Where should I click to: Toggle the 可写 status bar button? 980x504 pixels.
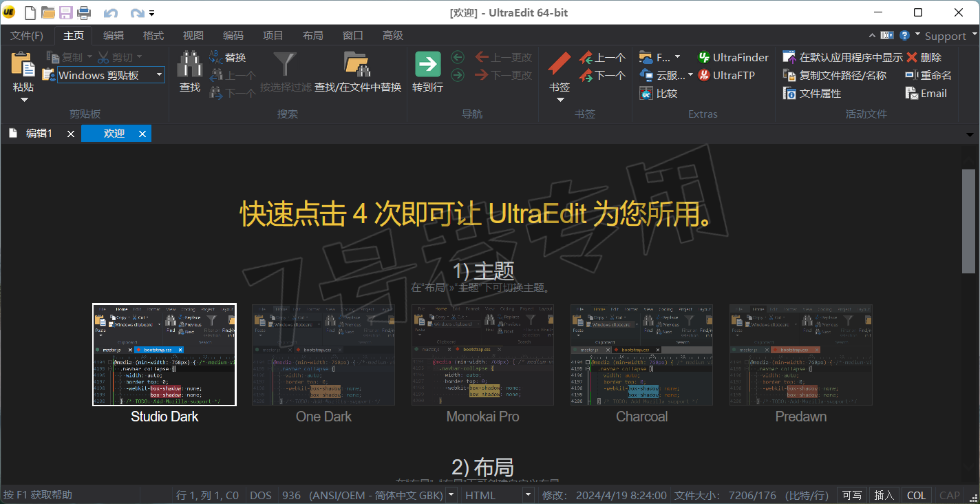(852, 495)
